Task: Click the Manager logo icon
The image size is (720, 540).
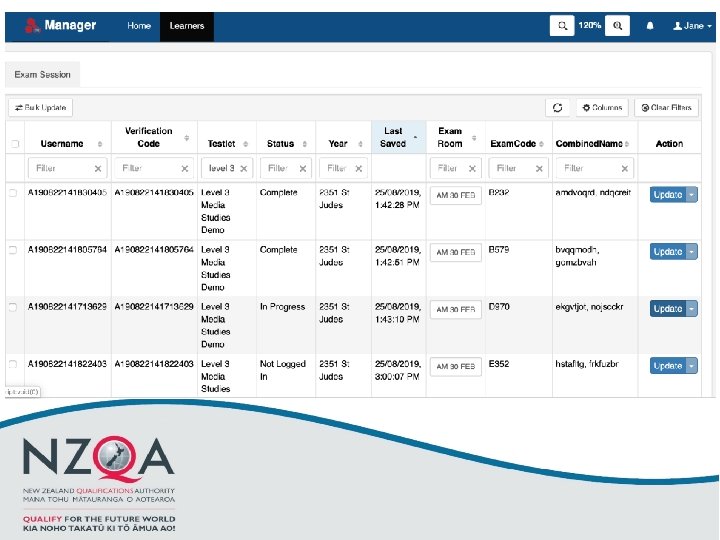Action: [x=32, y=26]
